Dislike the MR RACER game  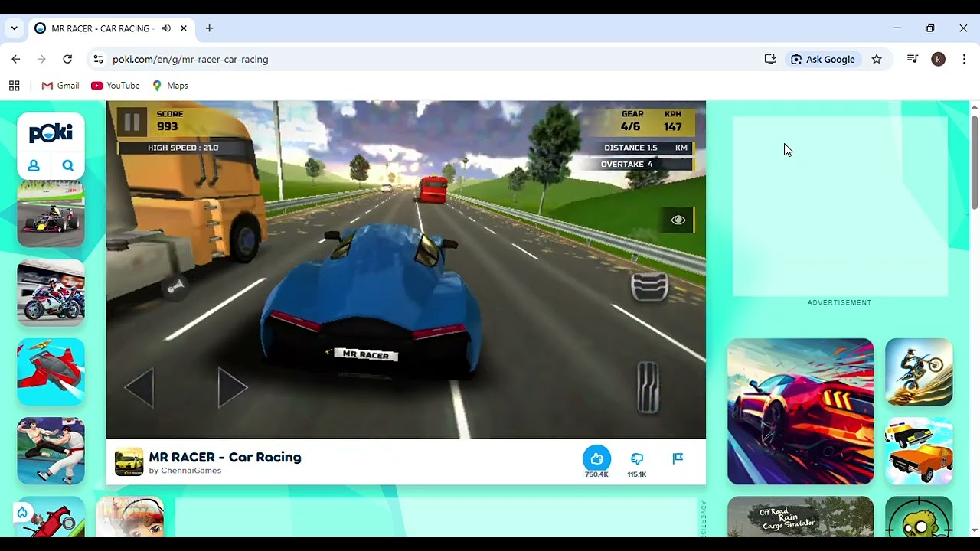click(637, 458)
